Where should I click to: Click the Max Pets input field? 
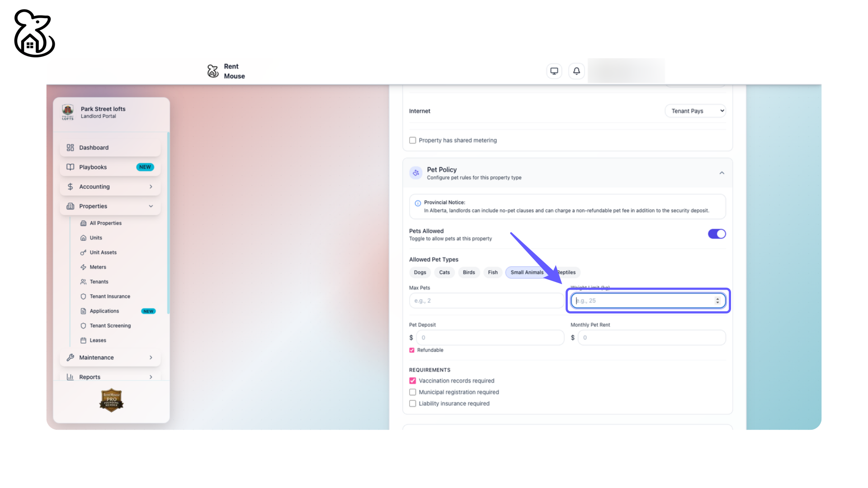(486, 301)
